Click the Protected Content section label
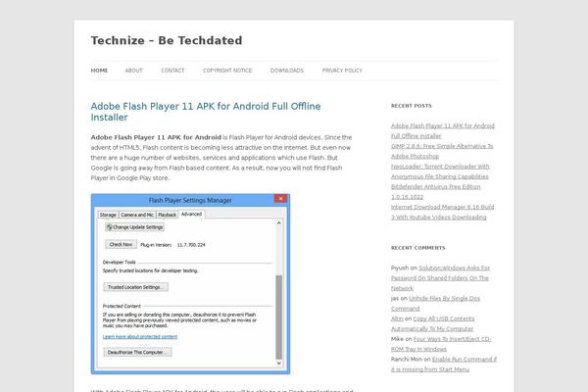The width and height of the screenshot is (588, 392). pos(122,306)
